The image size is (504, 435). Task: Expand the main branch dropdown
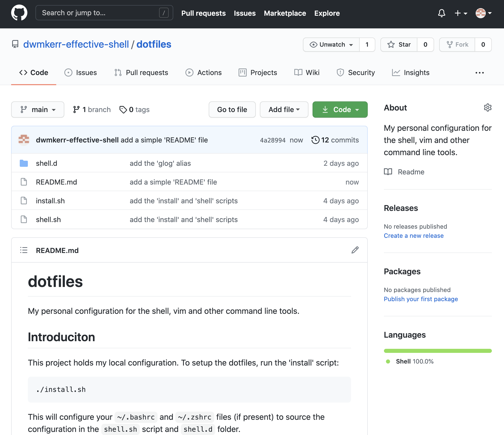(37, 109)
